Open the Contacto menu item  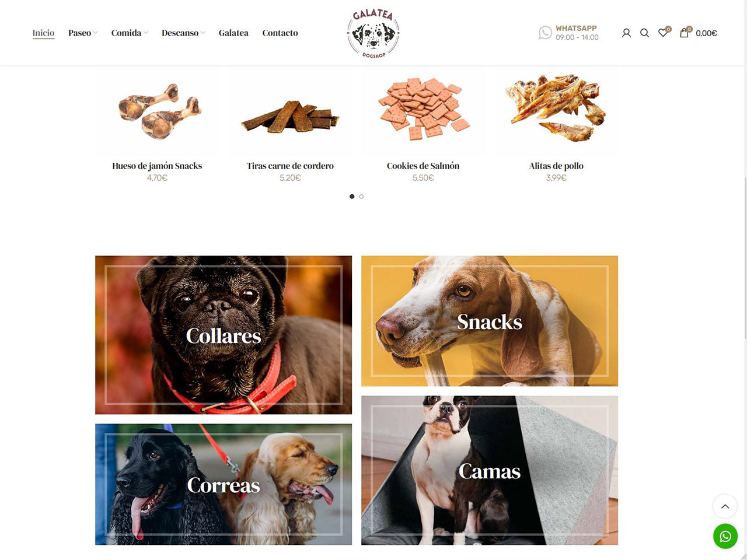(x=280, y=33)
